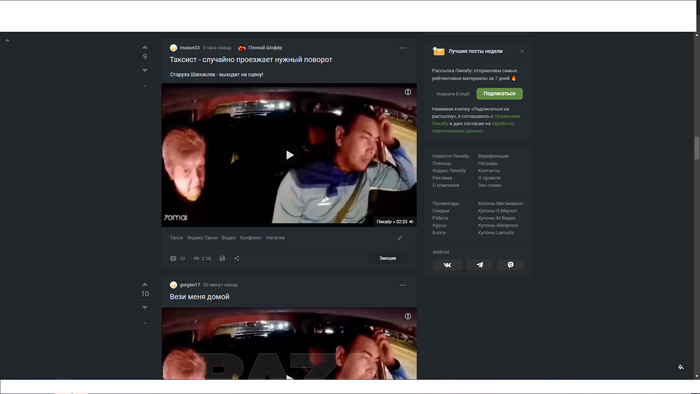The width and height of the screenshot is (700, 394).
Task: Open the Эмоции reactions button
Action: coord(388,258)
